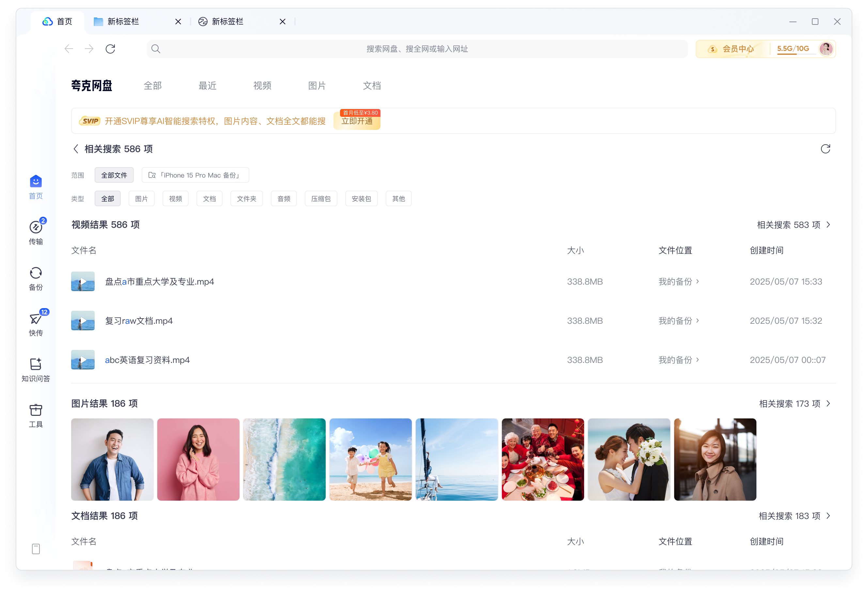Open 我的备份 location for 复习raw文档.mp4
Screen dimensions: 868x594
pos(679,321)
